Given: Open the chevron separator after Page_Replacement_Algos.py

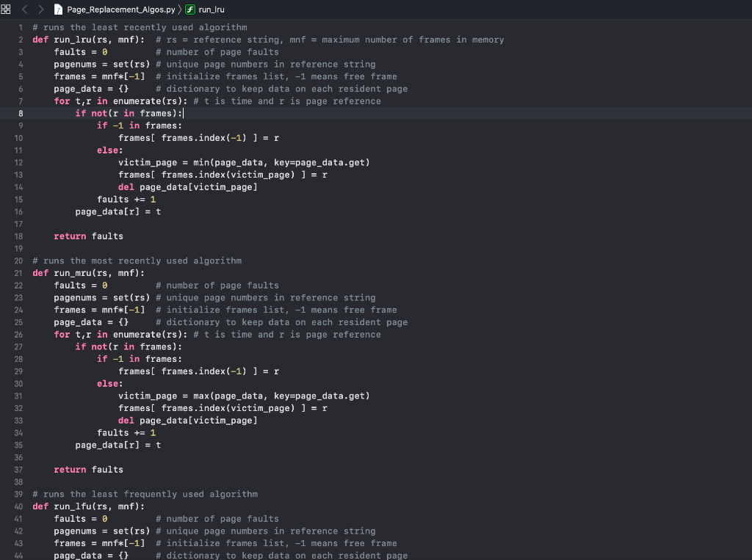Looking at the screenshot, I should click(x=178, y=10).
